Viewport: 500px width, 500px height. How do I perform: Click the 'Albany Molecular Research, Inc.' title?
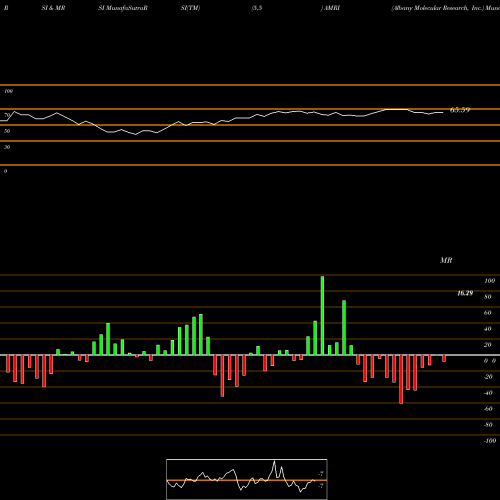(x=438, y=8)
